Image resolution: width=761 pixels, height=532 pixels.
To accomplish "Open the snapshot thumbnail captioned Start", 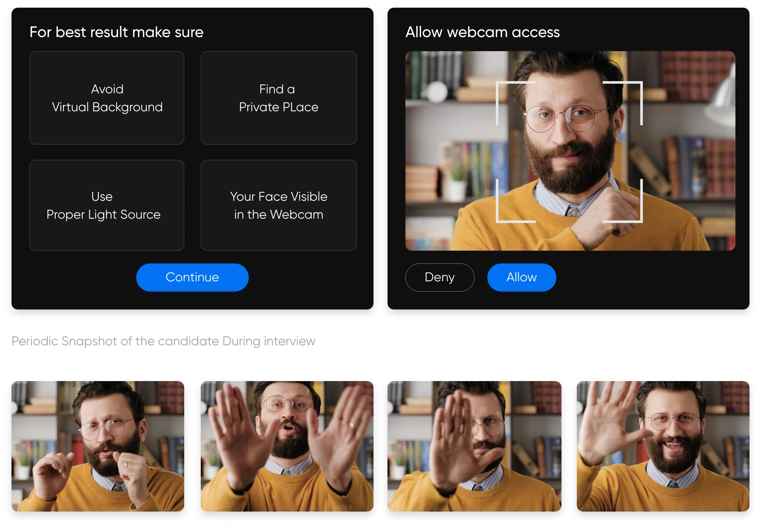I will click(x=98, y=446).
